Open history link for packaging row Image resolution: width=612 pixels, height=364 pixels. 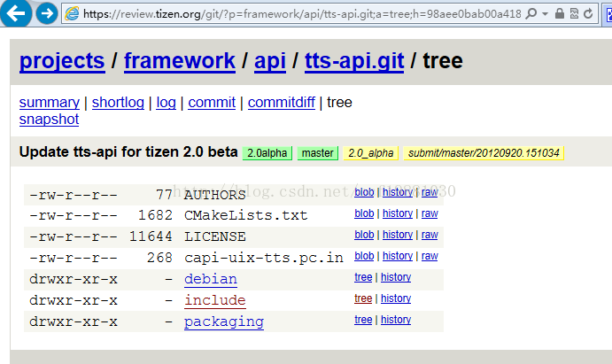396,320
